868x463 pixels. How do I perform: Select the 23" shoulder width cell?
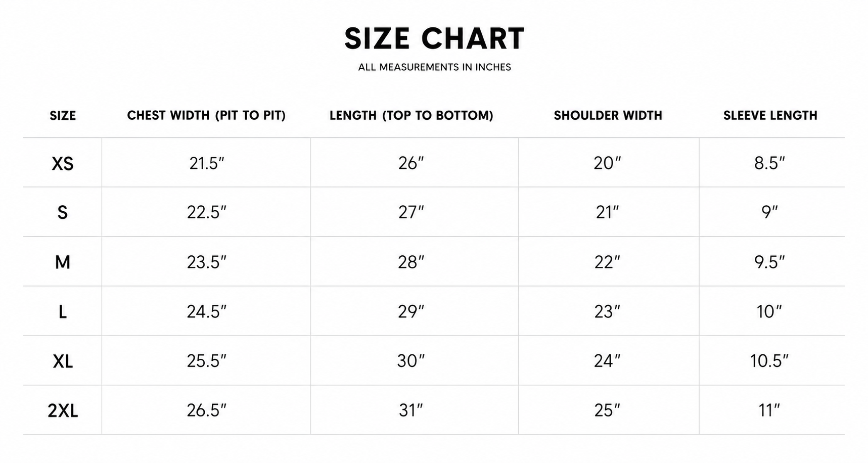[x=607, y=311]
